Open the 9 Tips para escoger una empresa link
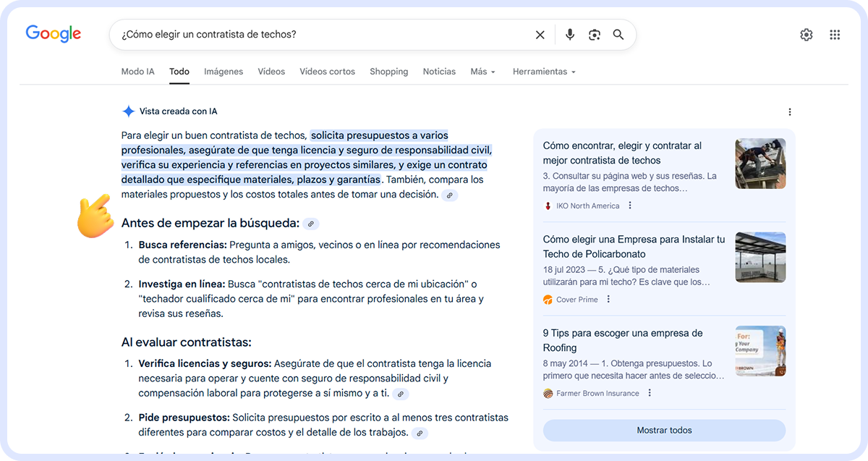Image resolution: width=868 pixels, height=461 pixels. [x=622, y=340]
